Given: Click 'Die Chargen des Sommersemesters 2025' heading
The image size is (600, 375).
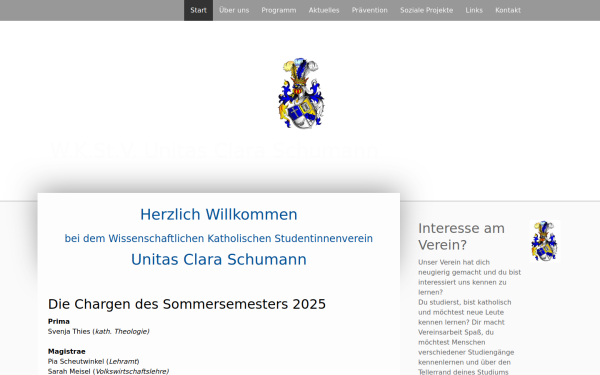Looking at the screenshot, I should (187, 304).
